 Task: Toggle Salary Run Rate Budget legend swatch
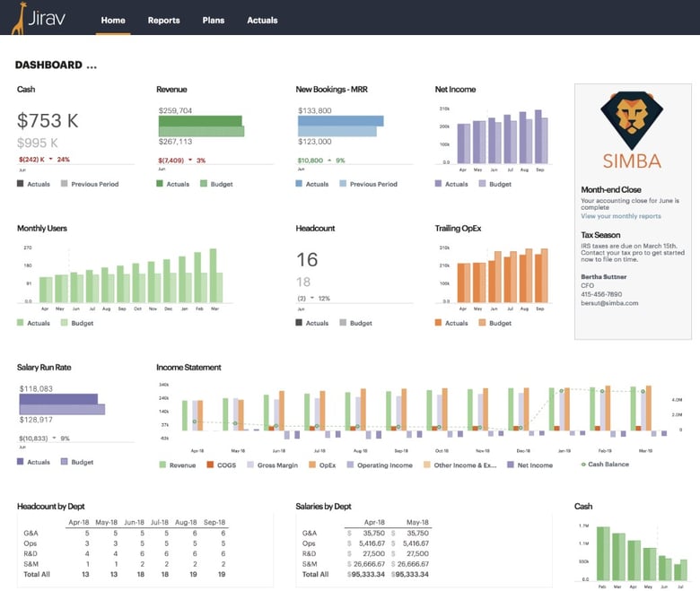[65, 462]
